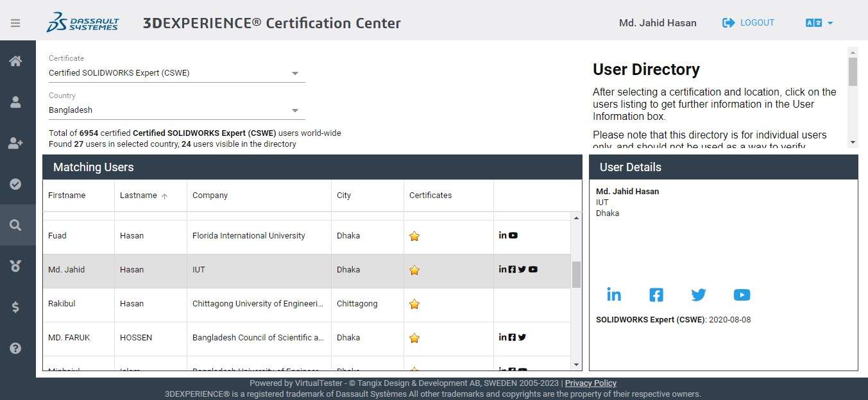The height and width of the screenshot is (400, 868).
Task: Open the language selector dropdown in the header
Action: tap(819, 22)
